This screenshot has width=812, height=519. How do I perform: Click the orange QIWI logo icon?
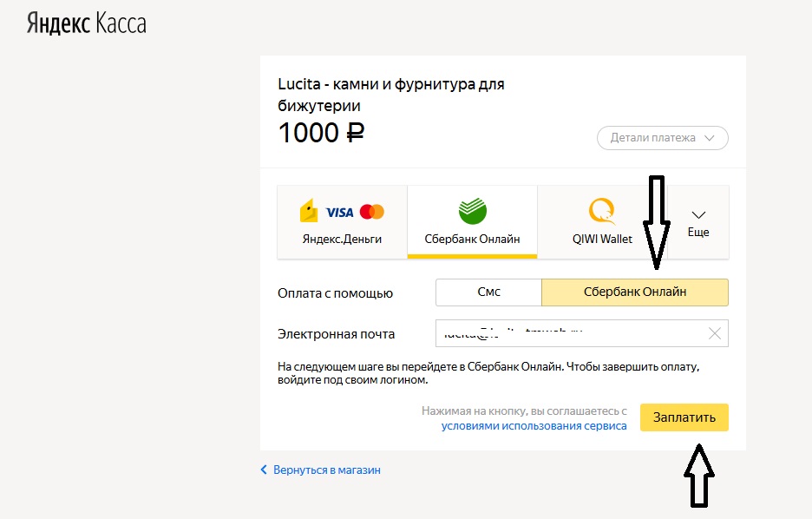coord(602,211)
